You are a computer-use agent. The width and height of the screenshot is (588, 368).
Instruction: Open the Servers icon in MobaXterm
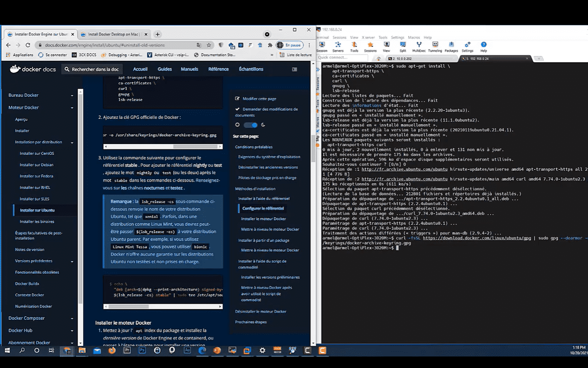point(338,46)
